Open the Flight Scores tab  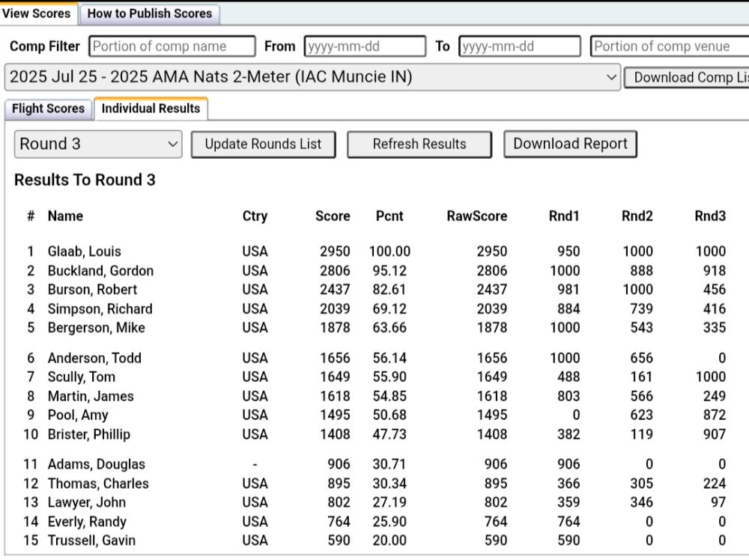47,109
